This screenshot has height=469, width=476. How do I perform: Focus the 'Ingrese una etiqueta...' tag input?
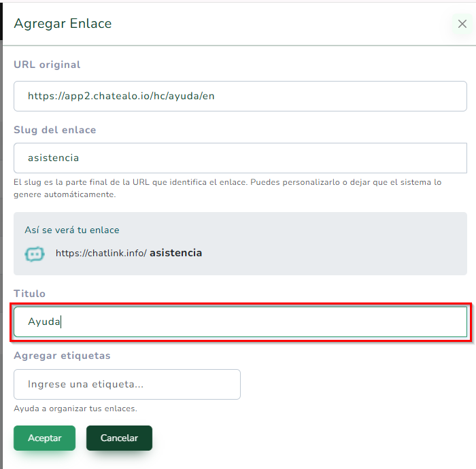tap(127, 384)
